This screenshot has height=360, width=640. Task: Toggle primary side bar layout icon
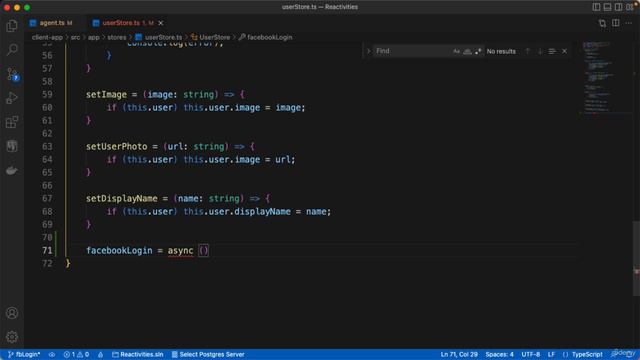pyautogui.click(x=596, y=7)
